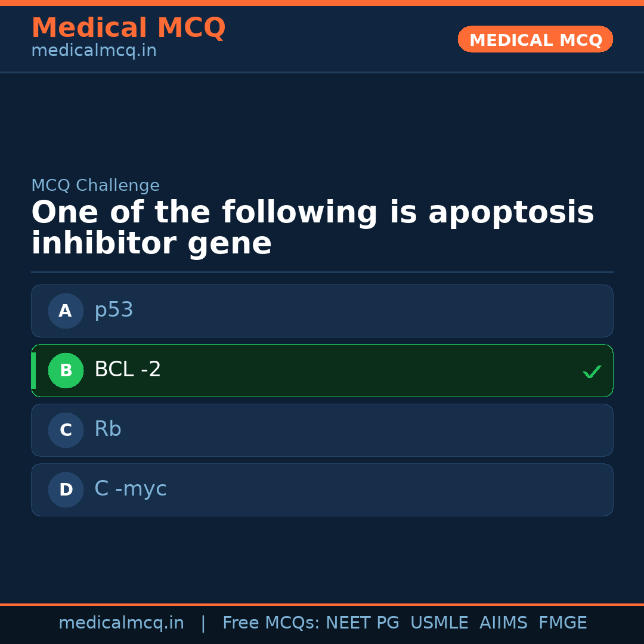Screen dimensions: 644x644
Task: Select the NEET PG footer item
Action: (x=362, y=623)
